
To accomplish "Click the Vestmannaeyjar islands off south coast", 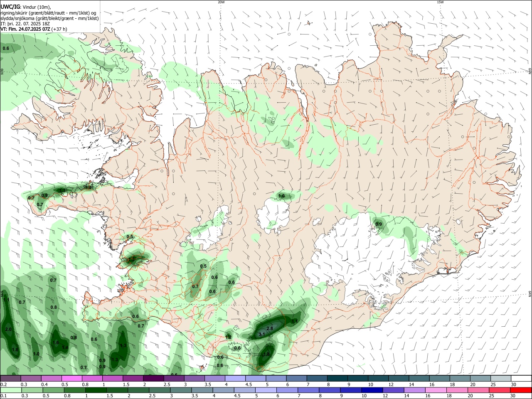I will click(x=202, y=368).
